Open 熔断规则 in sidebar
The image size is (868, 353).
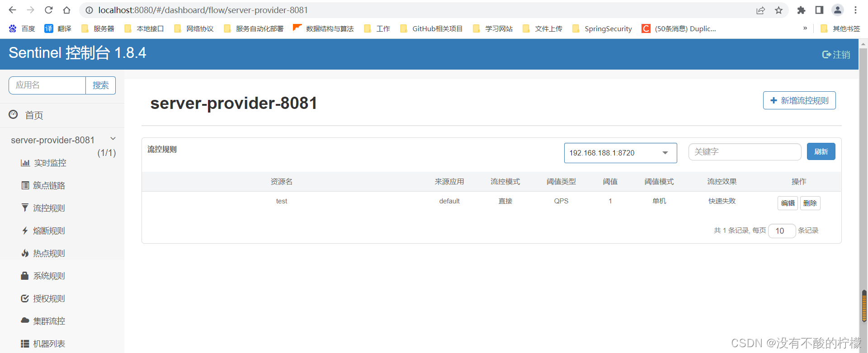point(49,231)
